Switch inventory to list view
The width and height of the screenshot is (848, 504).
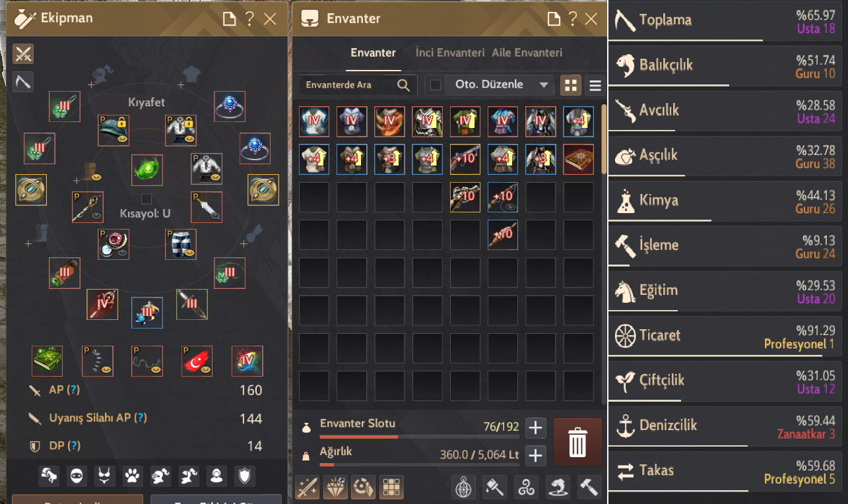(595, 85)
